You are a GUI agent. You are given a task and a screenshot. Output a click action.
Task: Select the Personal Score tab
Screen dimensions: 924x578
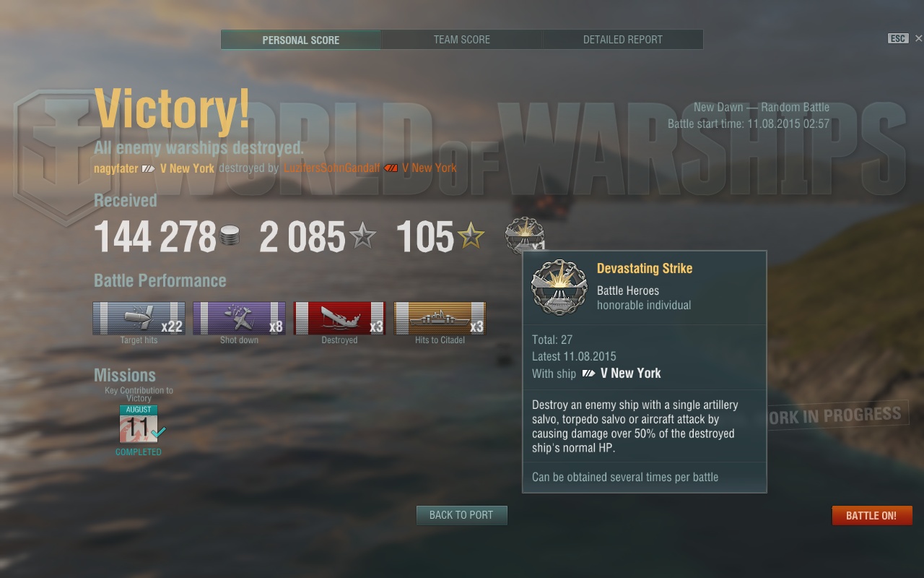[301, 40]
